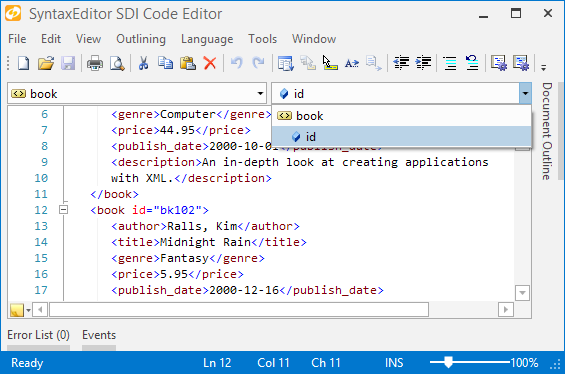Open the View menu
Viewport: 565px width, 374px height.
pos(88,39)
